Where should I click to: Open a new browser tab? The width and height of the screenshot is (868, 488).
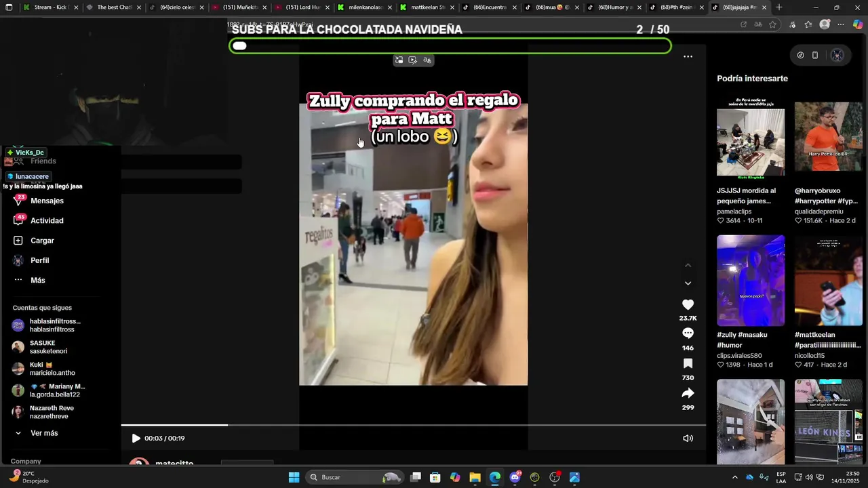[x=779, y=7]
